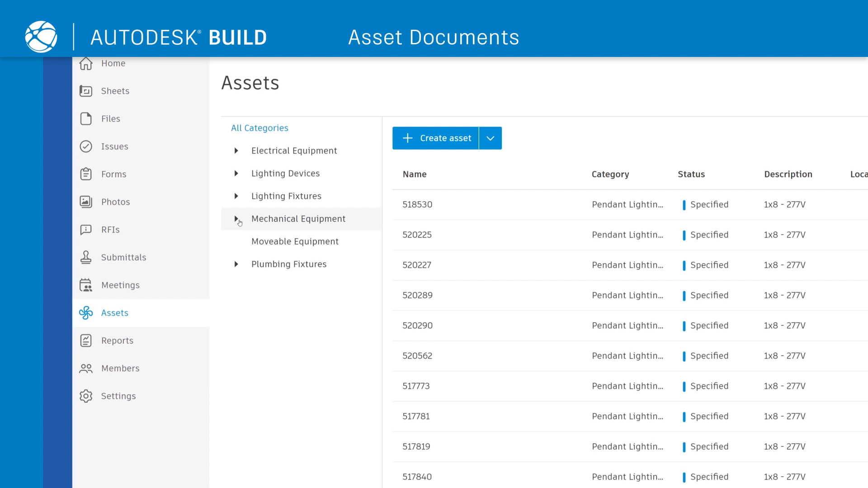The height and width of the screenshot is (488, 868).
Task: Open the Forms clipboard icon
Action: [x=86, y=174]
